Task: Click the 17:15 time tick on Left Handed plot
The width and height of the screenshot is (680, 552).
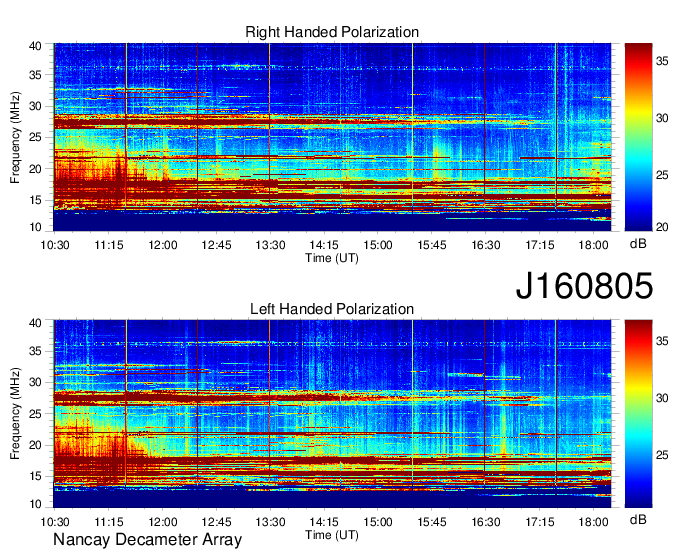Action: (x=540, y=522)
